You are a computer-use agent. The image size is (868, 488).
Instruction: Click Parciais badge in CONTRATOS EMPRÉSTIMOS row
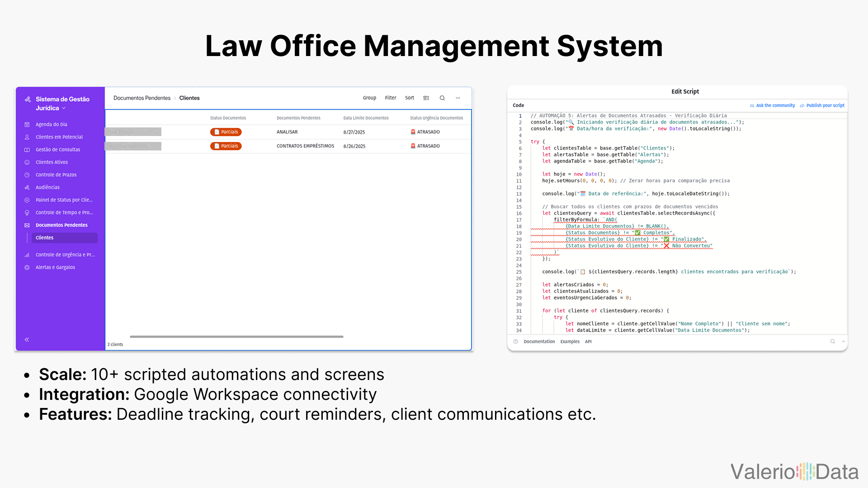(x=226, y=146)
